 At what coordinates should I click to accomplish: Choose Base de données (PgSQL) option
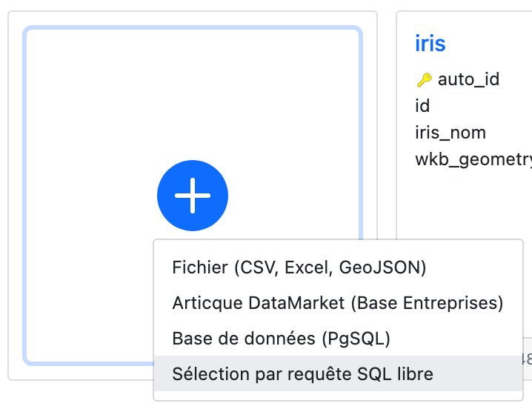pos(281,339)
